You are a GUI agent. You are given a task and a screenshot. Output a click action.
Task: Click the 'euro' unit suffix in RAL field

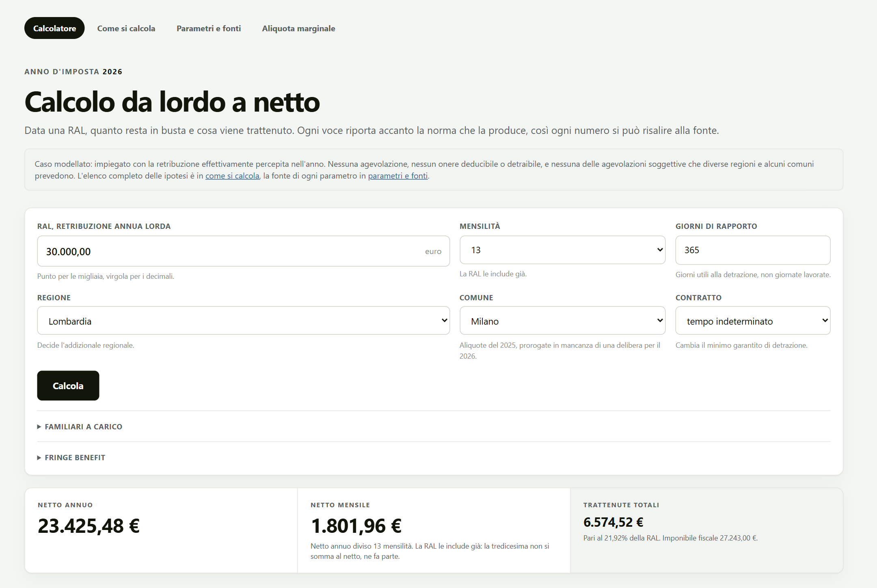click(433, 251)
